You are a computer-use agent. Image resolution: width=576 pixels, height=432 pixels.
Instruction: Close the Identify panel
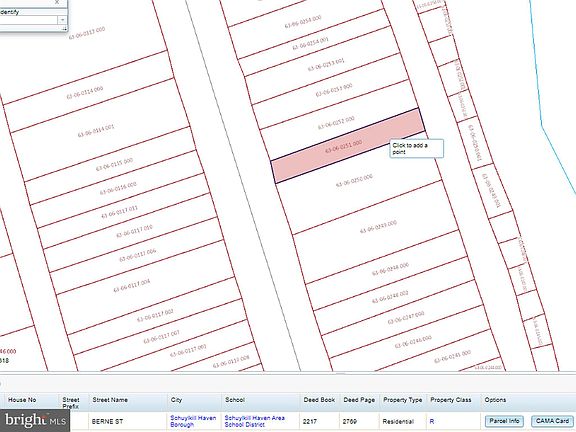click(57, 2)
